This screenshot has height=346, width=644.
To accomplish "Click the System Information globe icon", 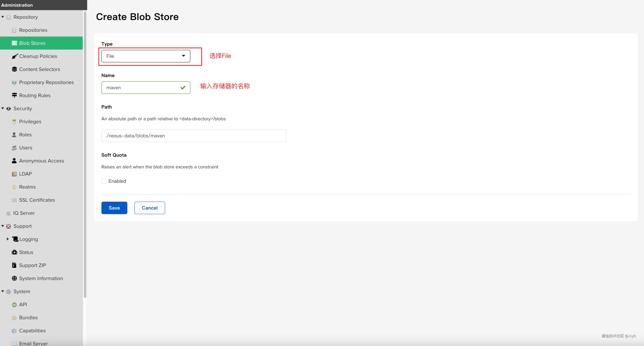I will point(14,278).
